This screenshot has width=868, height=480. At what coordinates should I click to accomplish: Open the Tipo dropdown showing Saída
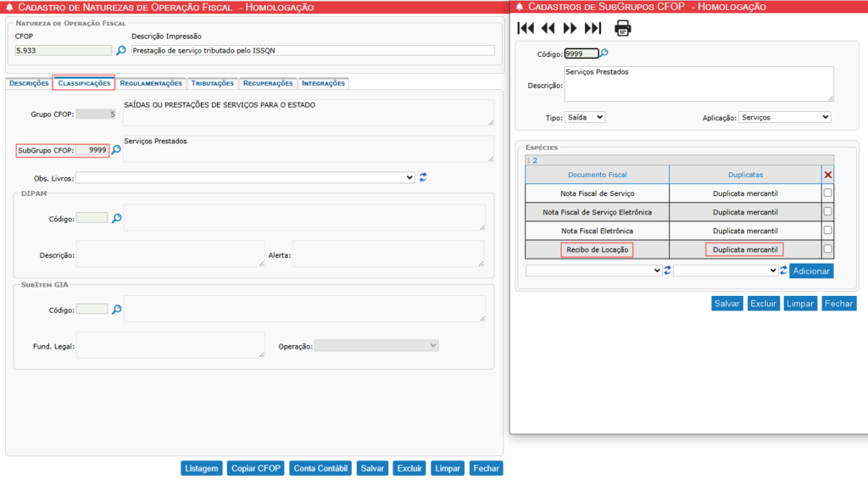pos(585,117)
